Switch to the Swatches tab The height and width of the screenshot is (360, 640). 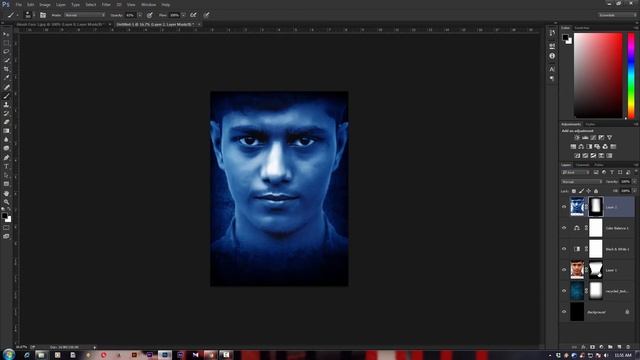coord(582,28)
